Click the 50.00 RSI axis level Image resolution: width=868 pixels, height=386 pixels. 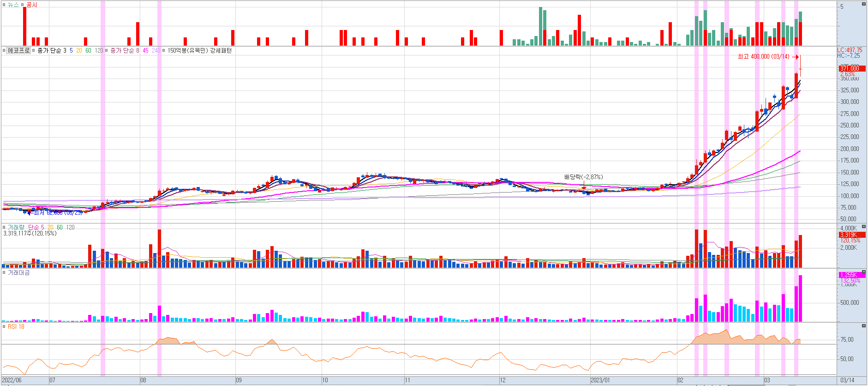[x=847, y=359]
